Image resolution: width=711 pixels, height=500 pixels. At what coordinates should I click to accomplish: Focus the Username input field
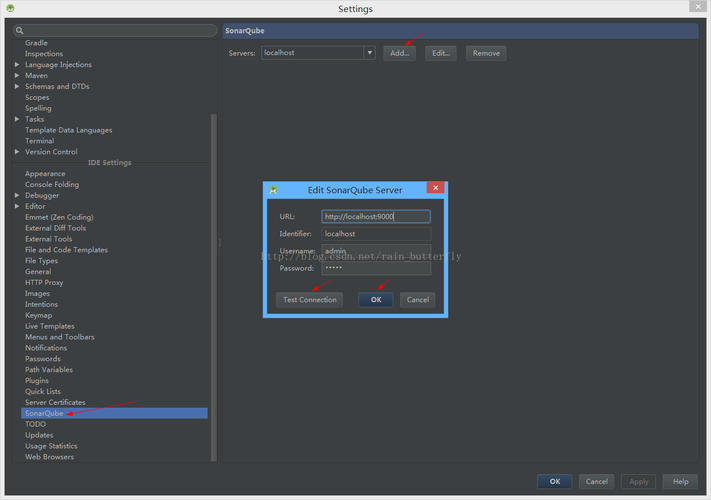click(x=376, y=251)
